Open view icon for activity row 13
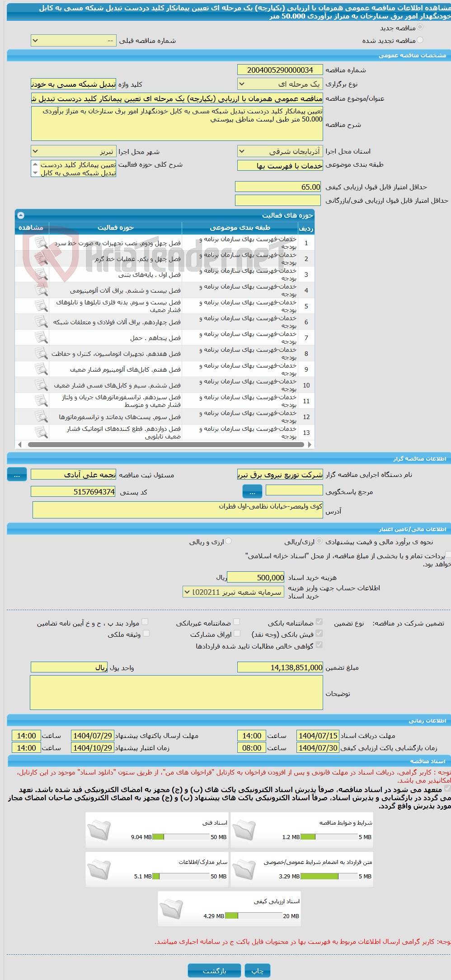 coord(41,433)
